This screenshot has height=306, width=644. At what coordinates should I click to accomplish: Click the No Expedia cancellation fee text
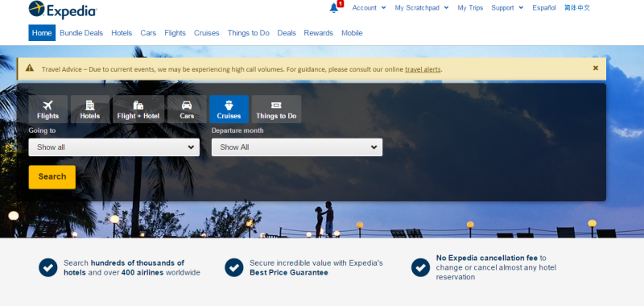[487, 258]
